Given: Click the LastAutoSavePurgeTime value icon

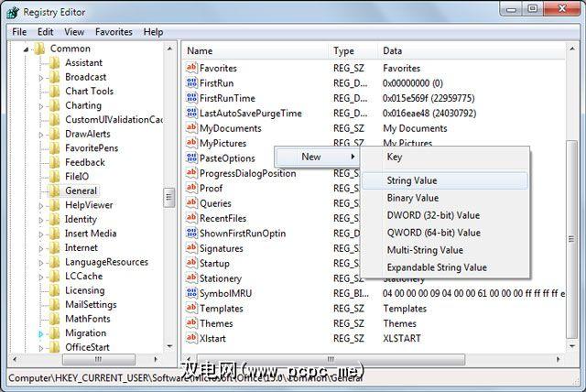Looking at the screenshot, I should (191, 113).
